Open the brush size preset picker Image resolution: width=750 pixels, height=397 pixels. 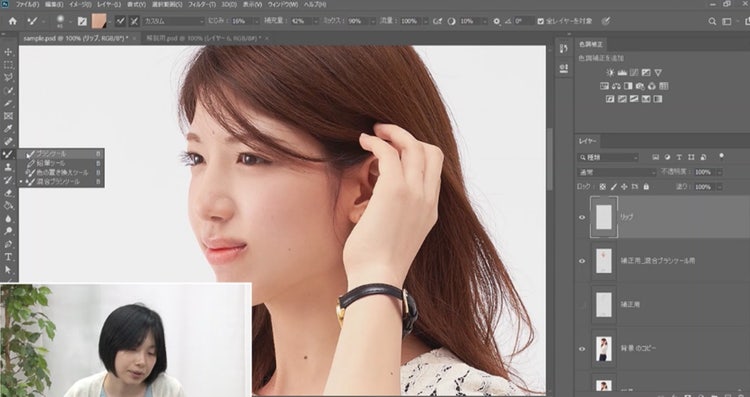pos(64,21)
